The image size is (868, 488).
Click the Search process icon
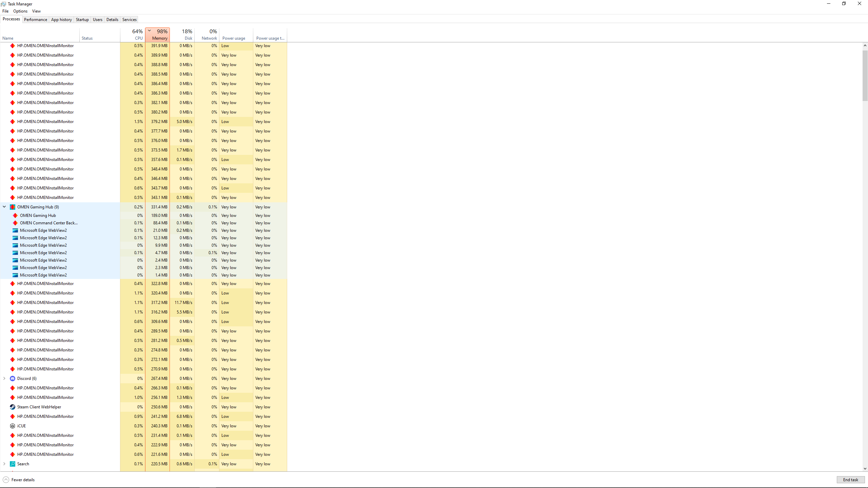[x=13, y=464]
